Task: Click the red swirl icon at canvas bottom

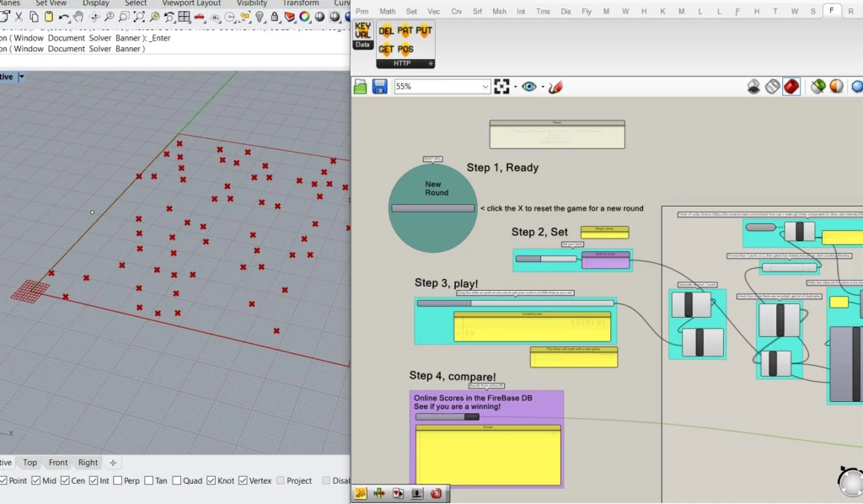Action: 436,493
